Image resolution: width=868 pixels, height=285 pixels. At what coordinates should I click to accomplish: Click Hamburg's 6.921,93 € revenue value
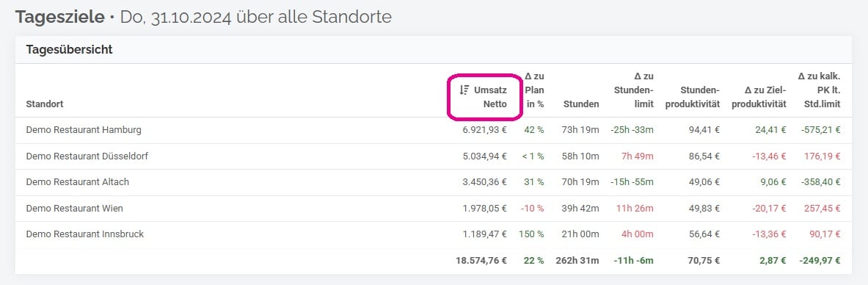(x=485, y=130)
